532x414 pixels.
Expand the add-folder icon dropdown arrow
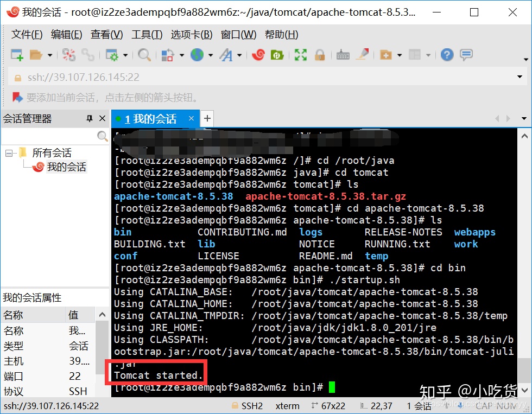tap(400, 55)
